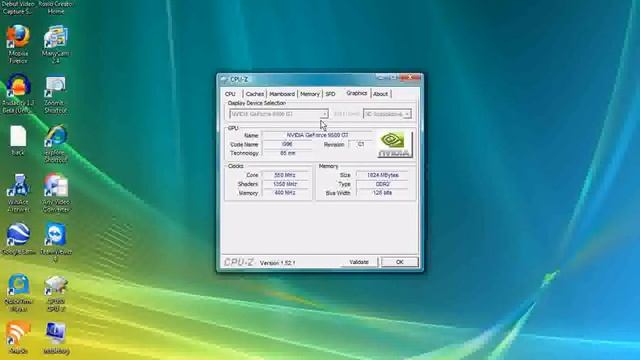Screen dimensions: 640x360
Task: Click the GPU Name field value
Action: [317, 135]
